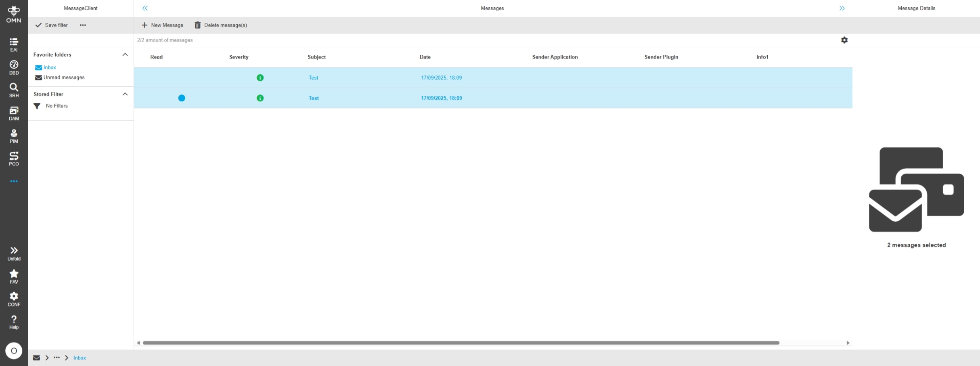The width and height of the screenshot is (980, 366).
Task: Select Unread messages folder
Action: click(x=64, y=77)
